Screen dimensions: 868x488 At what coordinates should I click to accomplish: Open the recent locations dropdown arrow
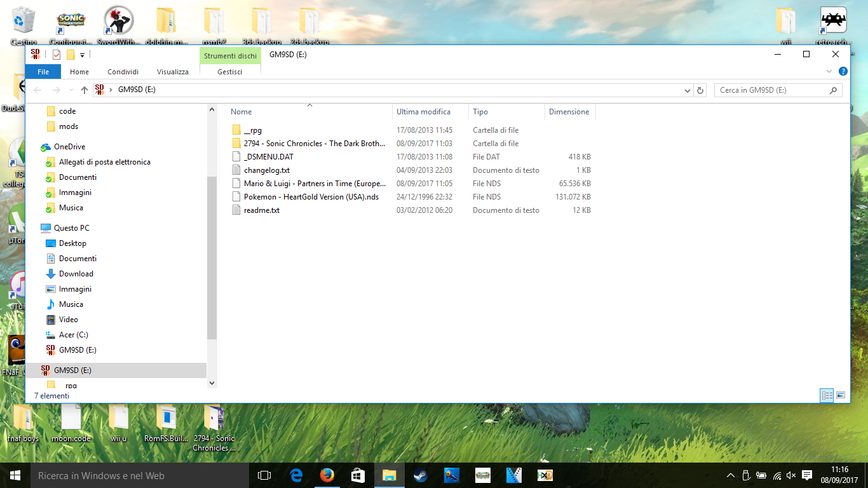click(x=71, y=90)
